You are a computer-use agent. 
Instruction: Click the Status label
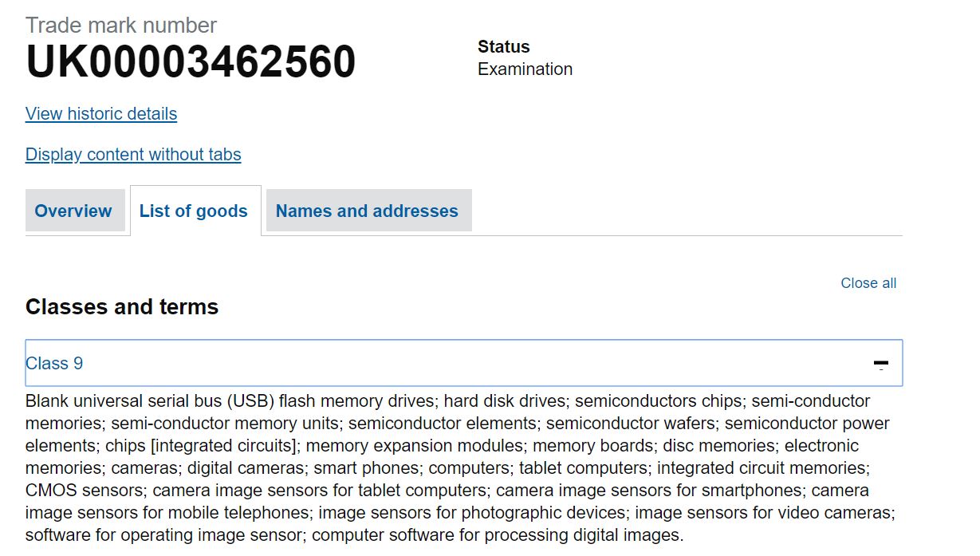coord(504,47)
